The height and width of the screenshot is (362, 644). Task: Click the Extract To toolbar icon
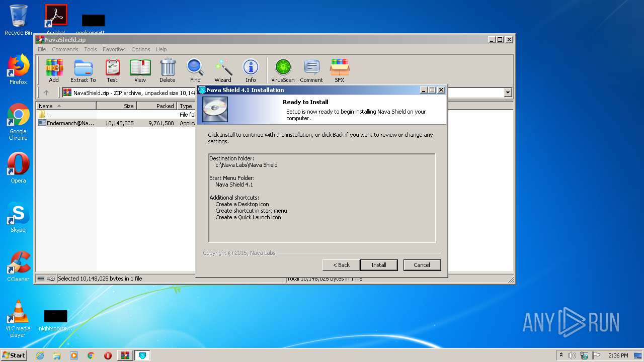pos(83,70)
